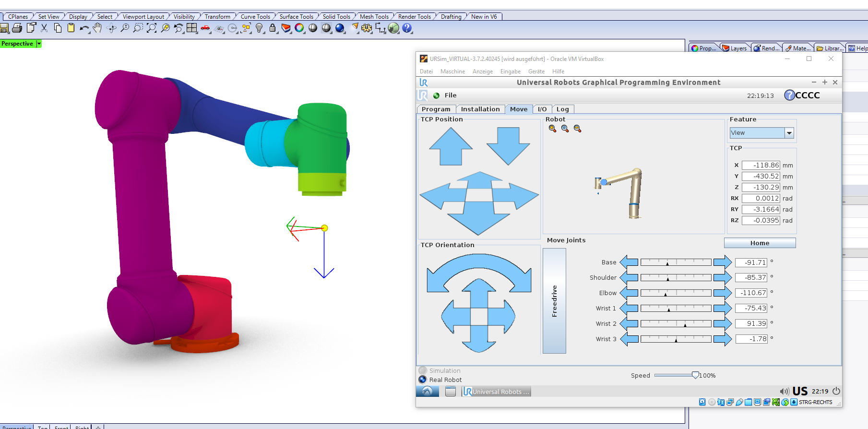Click the TCP Position down arrow
Image resolution: width=868 pixels, height=429 pixels.
508,146
